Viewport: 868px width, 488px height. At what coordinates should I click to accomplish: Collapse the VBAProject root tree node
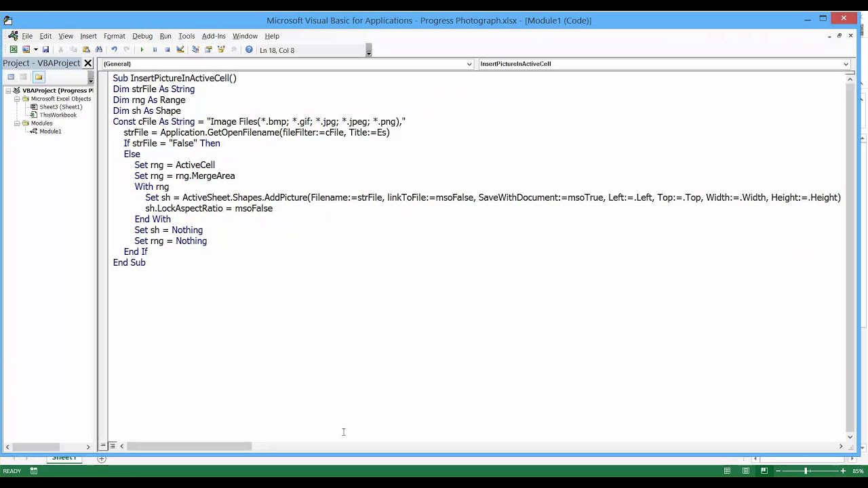pyautogui.click(x=9, y=90)
